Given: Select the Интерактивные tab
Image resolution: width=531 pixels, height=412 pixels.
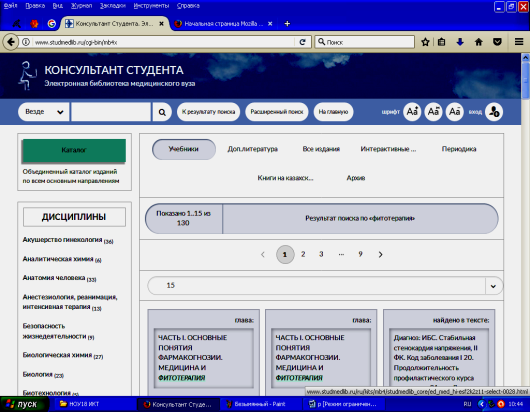Looking at the screenshot, I should [388, 149].
